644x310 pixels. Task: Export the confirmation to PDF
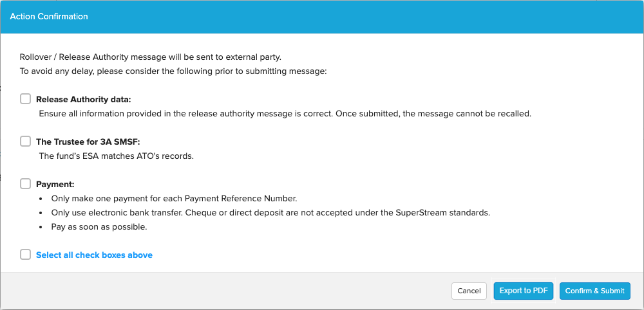click(x=524, y=291)
